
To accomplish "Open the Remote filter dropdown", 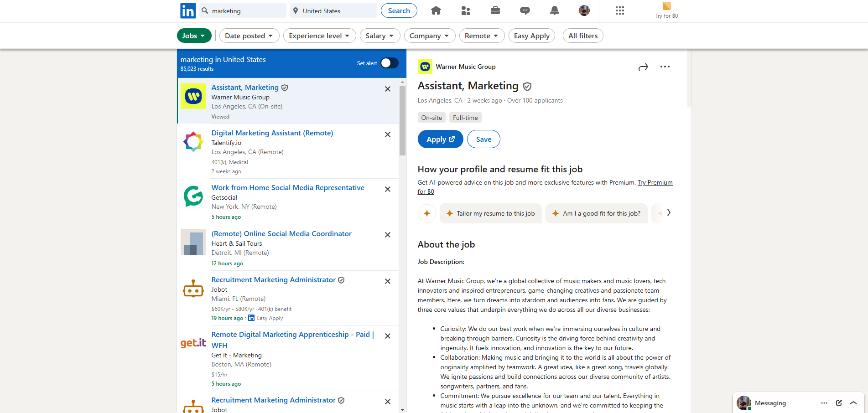I will pos(482,36).
